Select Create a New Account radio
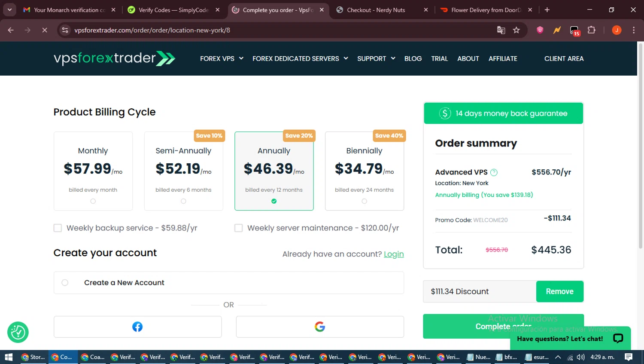Screen dimensions: 644x364 [65, 282]
